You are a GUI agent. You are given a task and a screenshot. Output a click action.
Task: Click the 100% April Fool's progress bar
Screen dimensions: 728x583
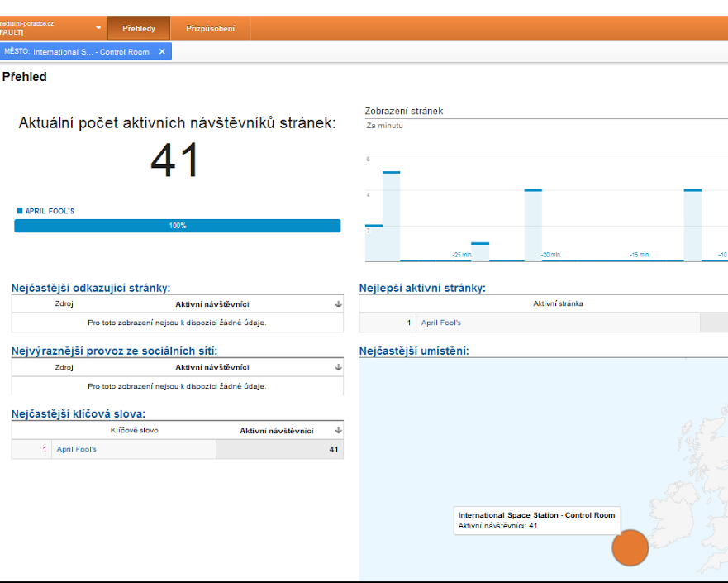178,226
